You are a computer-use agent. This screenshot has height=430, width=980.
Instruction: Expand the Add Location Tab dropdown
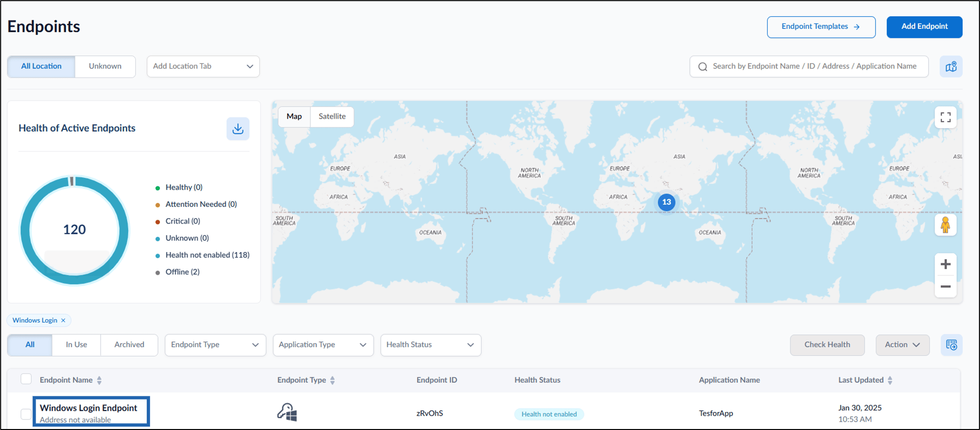point(203,67)
